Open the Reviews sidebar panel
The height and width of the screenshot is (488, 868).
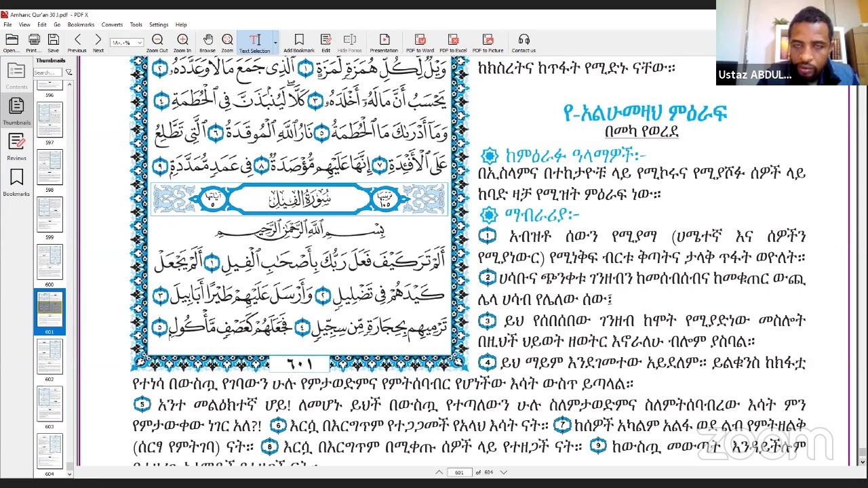tap(16, 147)
